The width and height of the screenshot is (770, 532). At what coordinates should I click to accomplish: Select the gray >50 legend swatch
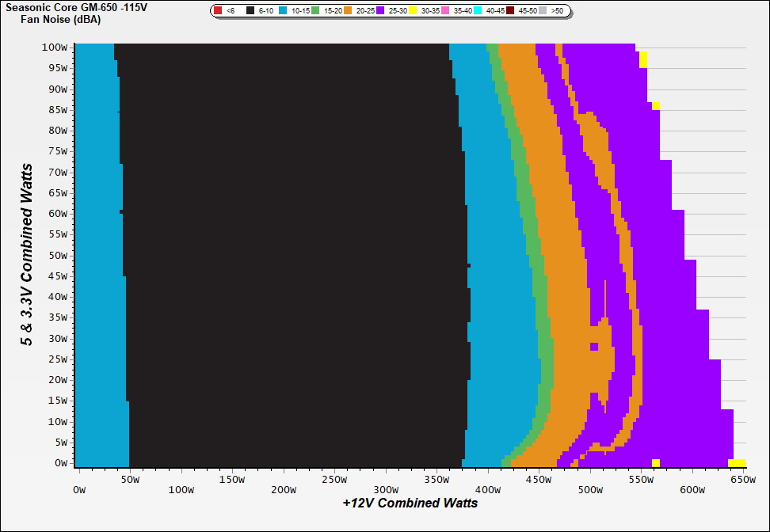click(x=543, y=11)
